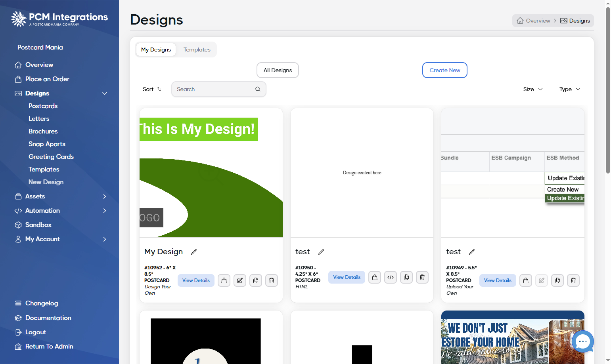Viewport: 611px width, 364px height.
Task: Change the Sort order of designs
Action: 152,89
